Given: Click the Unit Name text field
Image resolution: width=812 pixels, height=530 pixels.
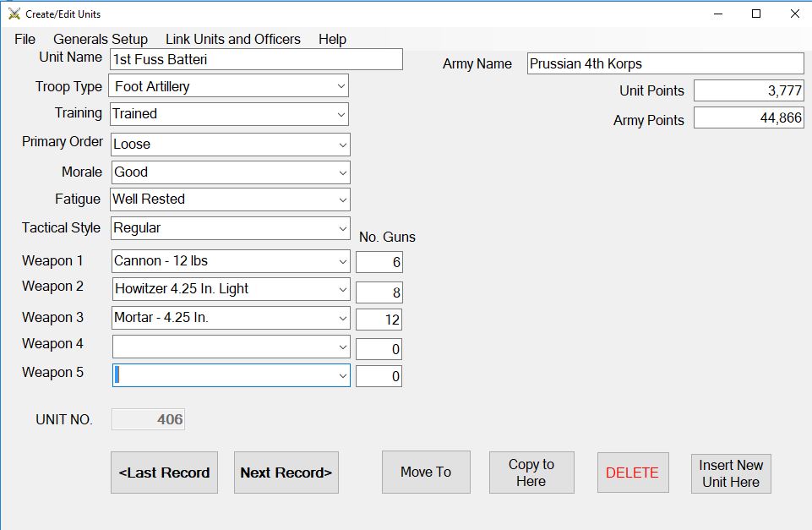Looking at the screenshot, I should click(x=256, y=59).
